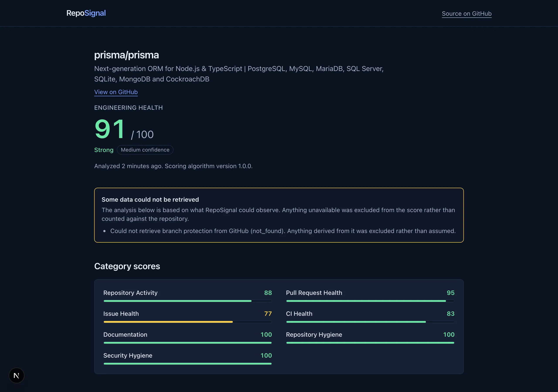Click the Next-generation ORM description text

(x=239, y=74)
